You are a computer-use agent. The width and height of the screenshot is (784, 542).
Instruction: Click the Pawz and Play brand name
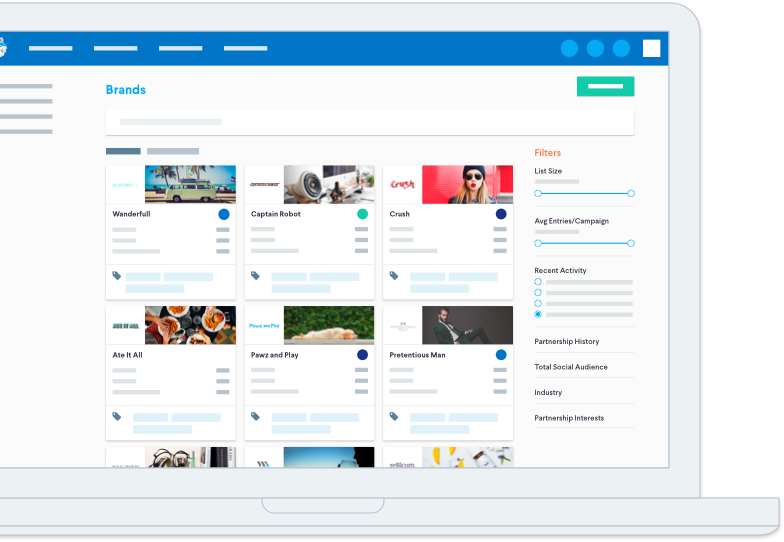(274, 355)
